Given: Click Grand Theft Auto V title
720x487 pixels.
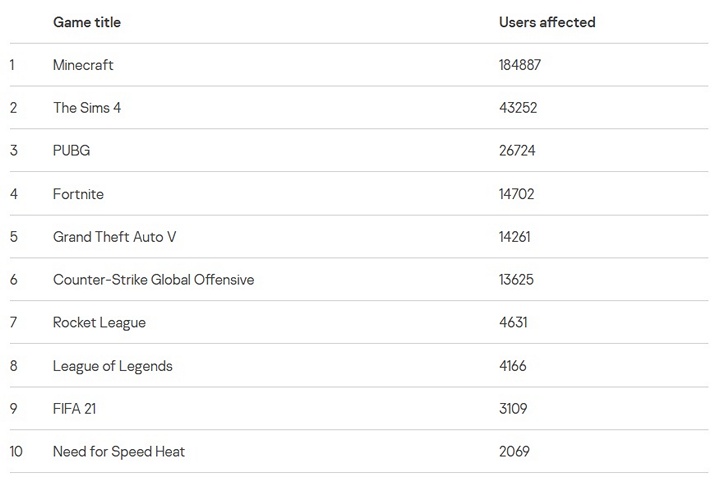Looking at the screenshot, I should tap(115, 237).
